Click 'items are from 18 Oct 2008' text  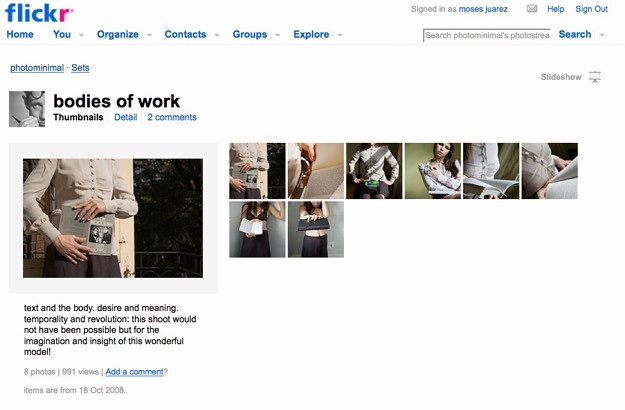[x=75, y=390]
